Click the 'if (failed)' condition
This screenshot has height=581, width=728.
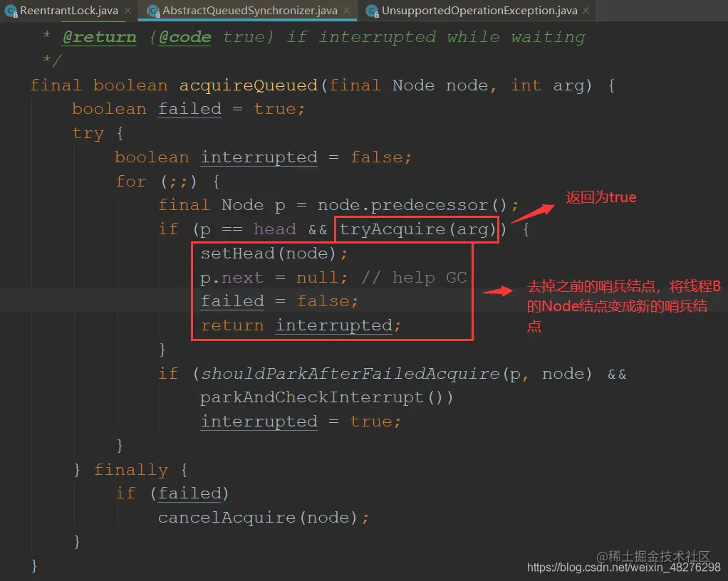pyautogui.click(x=172, y=493)
